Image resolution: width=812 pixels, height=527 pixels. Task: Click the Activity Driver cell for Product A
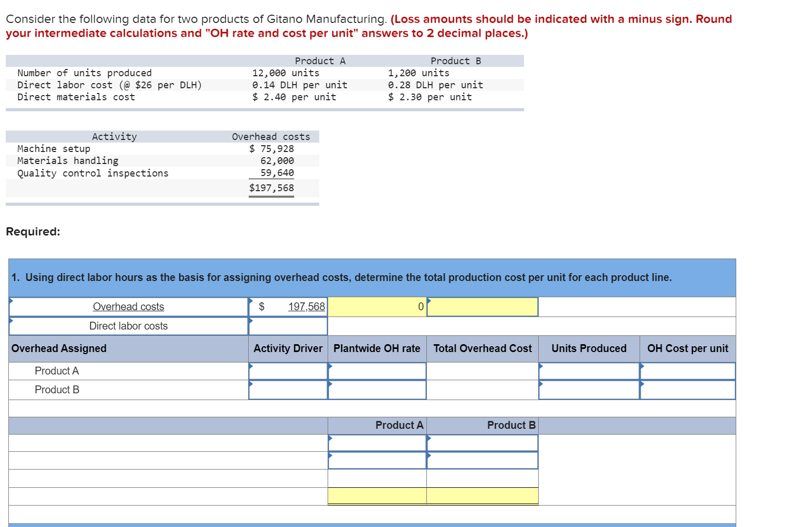pos(287,371)
